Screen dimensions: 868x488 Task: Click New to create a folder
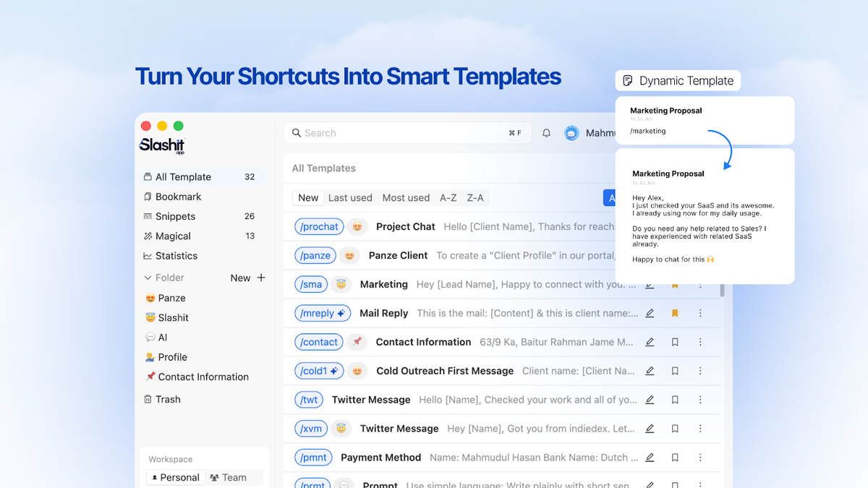pos(239,277)
